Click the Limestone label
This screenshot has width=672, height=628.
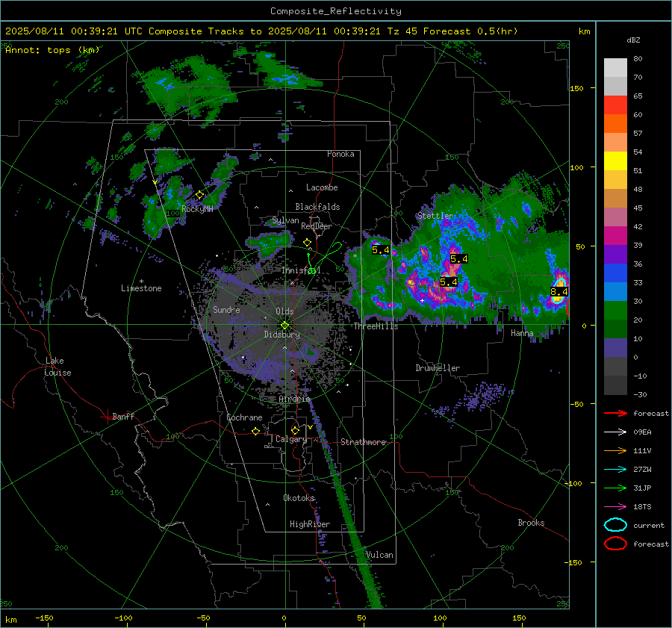(x=141, y=288)
